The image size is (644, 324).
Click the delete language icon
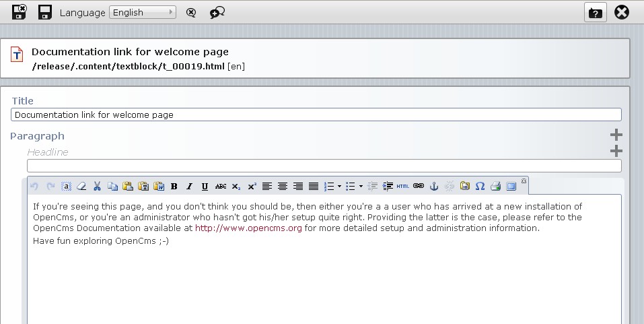point(191,12)
